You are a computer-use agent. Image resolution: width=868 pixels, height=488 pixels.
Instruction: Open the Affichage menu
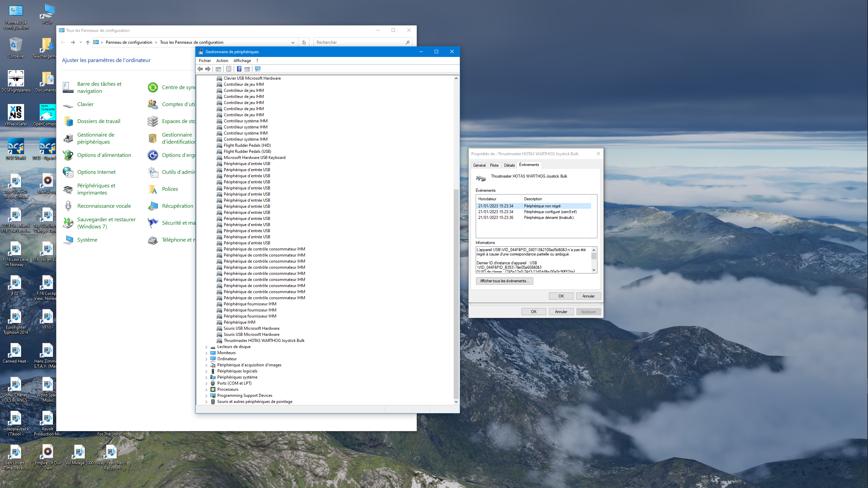[242, 61]
